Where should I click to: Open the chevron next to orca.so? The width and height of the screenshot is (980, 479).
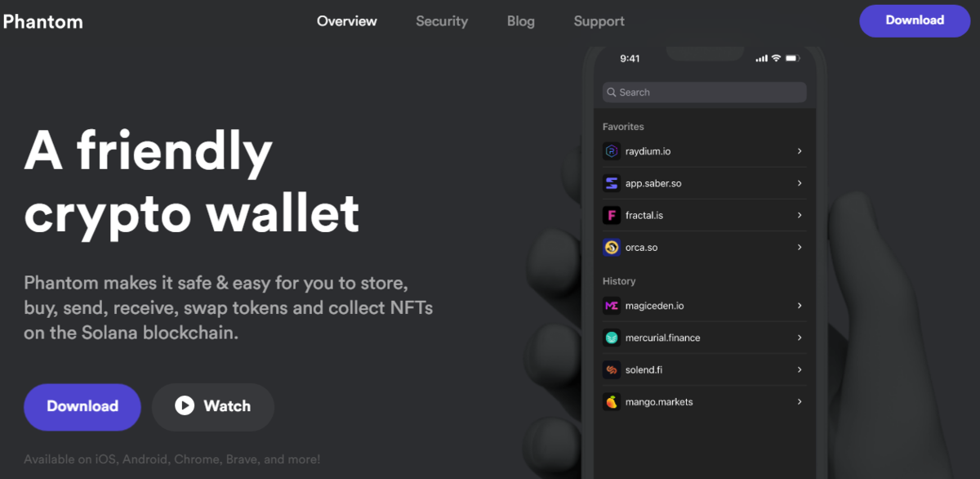click(x=800, y=247)
